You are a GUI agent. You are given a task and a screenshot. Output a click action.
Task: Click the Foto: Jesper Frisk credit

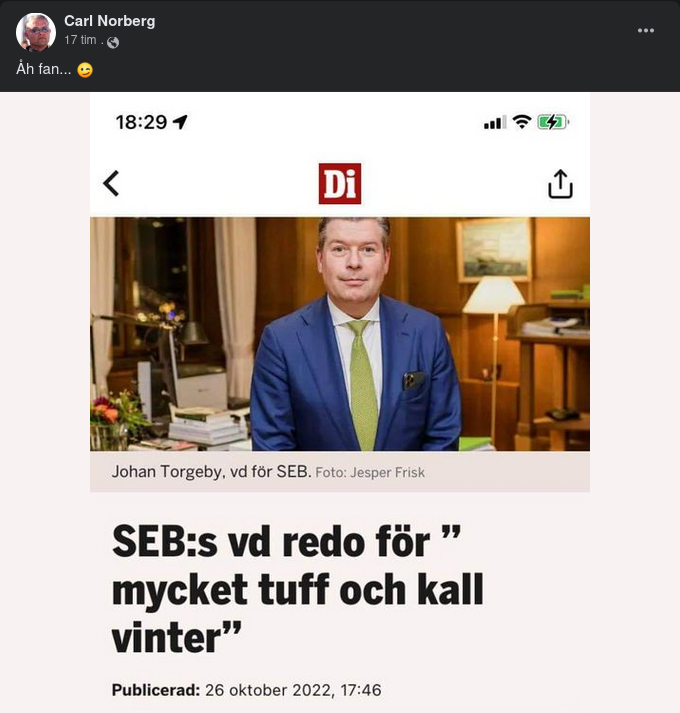(x=370, y=472)
